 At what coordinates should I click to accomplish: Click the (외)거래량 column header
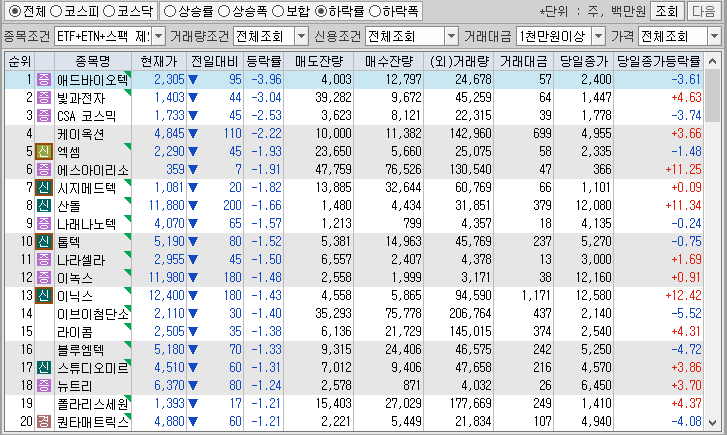point(459,61)
